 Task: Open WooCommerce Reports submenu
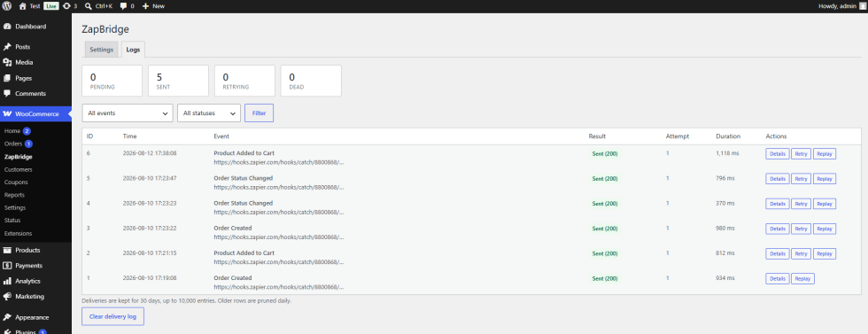(14, 195)
